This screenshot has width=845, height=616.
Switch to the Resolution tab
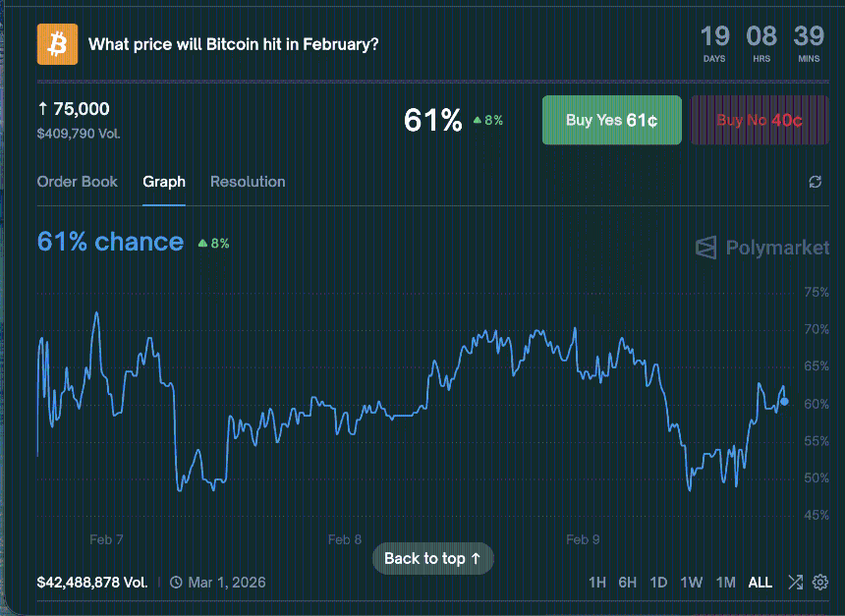pyautogui.click(x=248, y=182)
